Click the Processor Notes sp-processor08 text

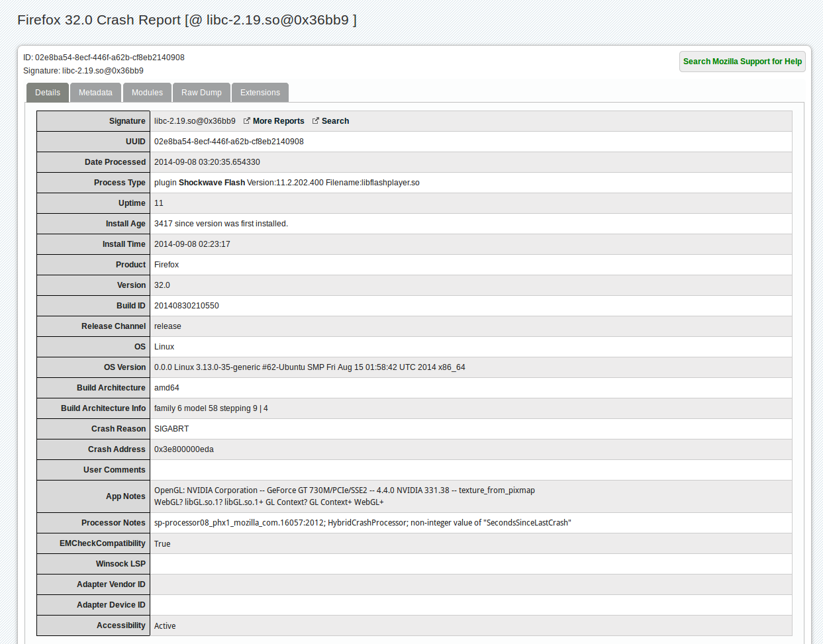[363, 523]
